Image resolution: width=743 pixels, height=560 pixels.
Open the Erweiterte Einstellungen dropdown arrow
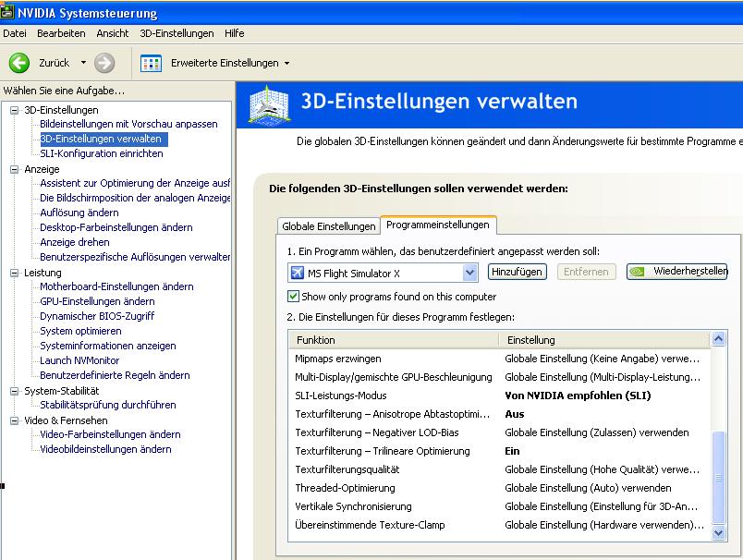286,63
